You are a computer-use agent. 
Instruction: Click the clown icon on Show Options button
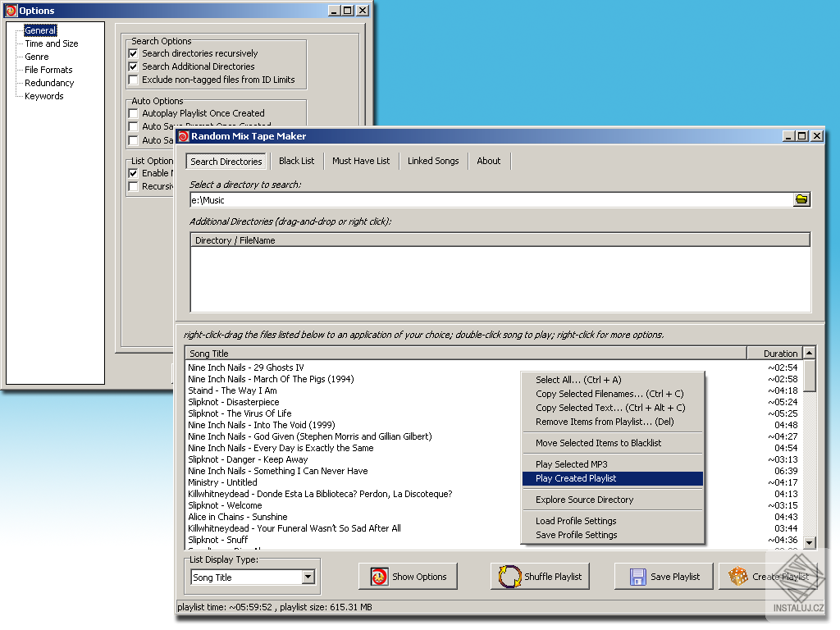click(x=379, y=577)
